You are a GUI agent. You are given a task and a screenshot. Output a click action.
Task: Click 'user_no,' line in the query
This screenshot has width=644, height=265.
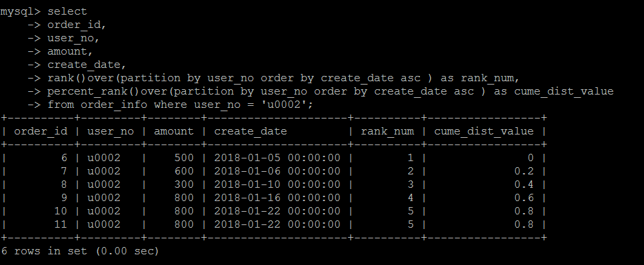pyautogui.click(x=73, y=38)
